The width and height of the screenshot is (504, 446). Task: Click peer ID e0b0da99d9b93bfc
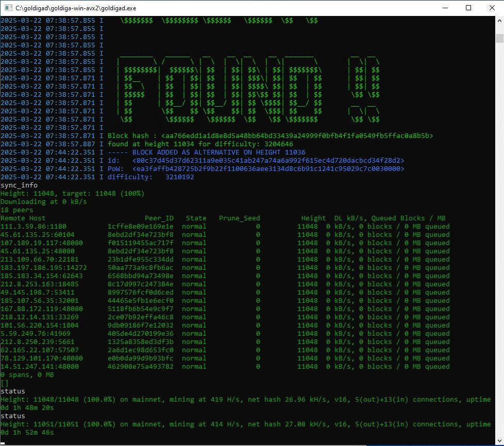coord(141,358)
